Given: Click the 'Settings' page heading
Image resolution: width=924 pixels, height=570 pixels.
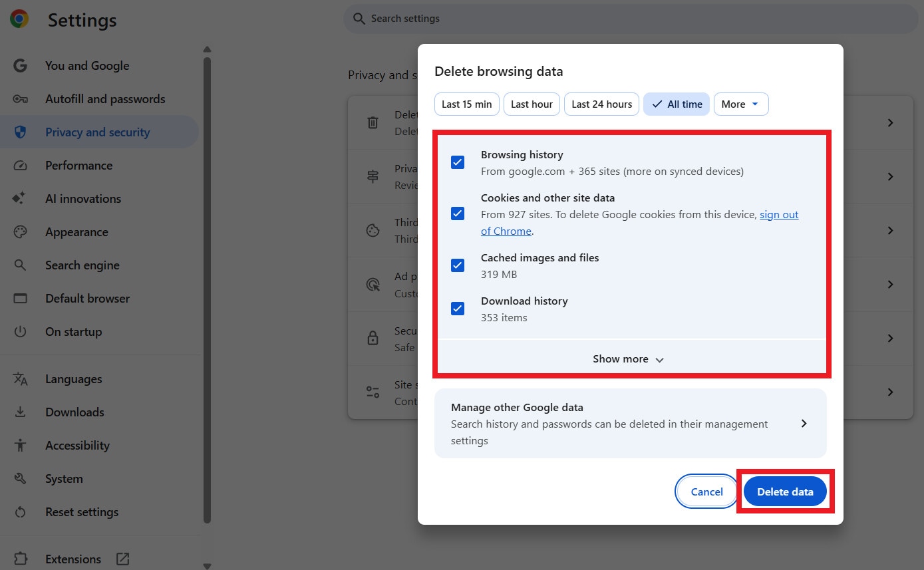Looking at the screenshot, I should point(82,20).
